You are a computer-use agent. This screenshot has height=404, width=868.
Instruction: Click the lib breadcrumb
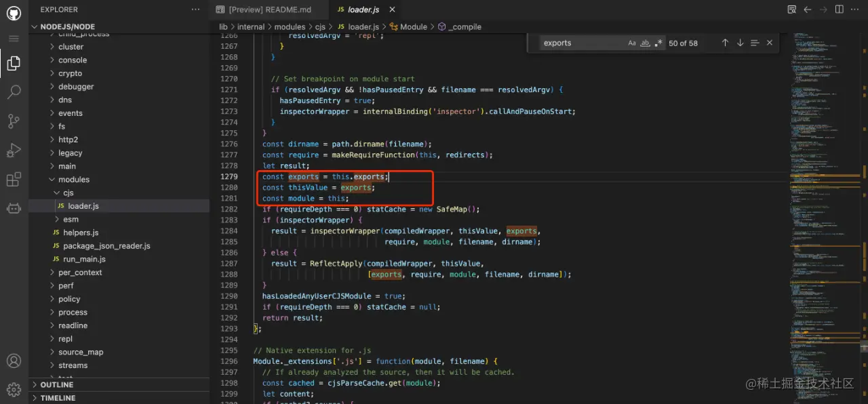point(223,26)
